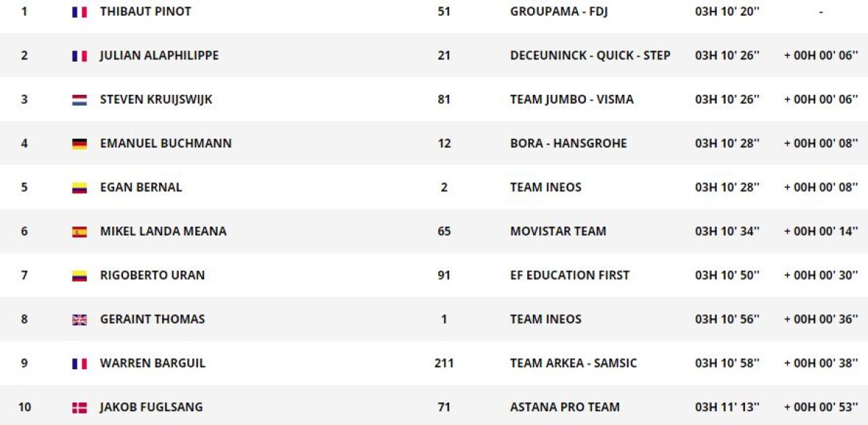The width and height of the screenshot is (868, 425).
Task: Click the Deceuninck - Quick - Step team
Action: click(590, 56)
